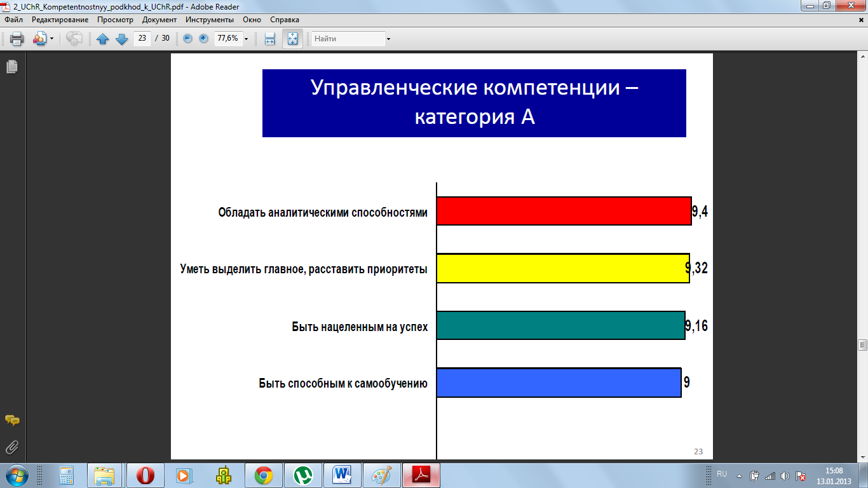This screenshot has height=488, width=868.
Task: Open the network signal tray icon
Action: coord(770,475)
